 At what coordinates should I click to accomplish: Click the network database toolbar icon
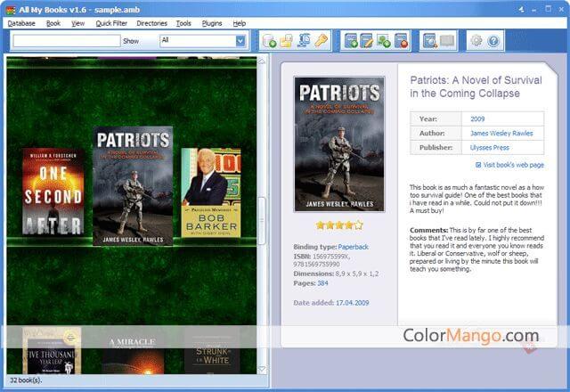304,41
